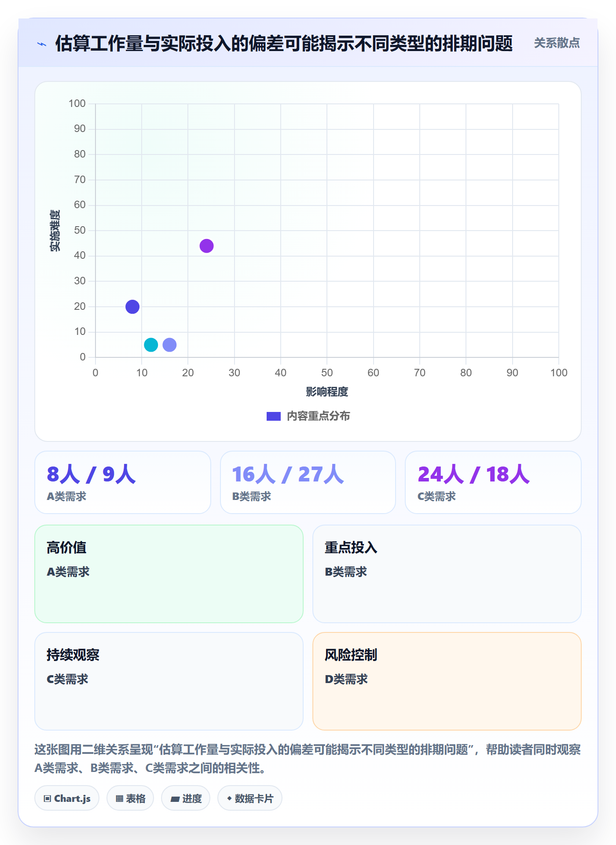Click the light violet scatter point
616x845 pixels.
169,345
